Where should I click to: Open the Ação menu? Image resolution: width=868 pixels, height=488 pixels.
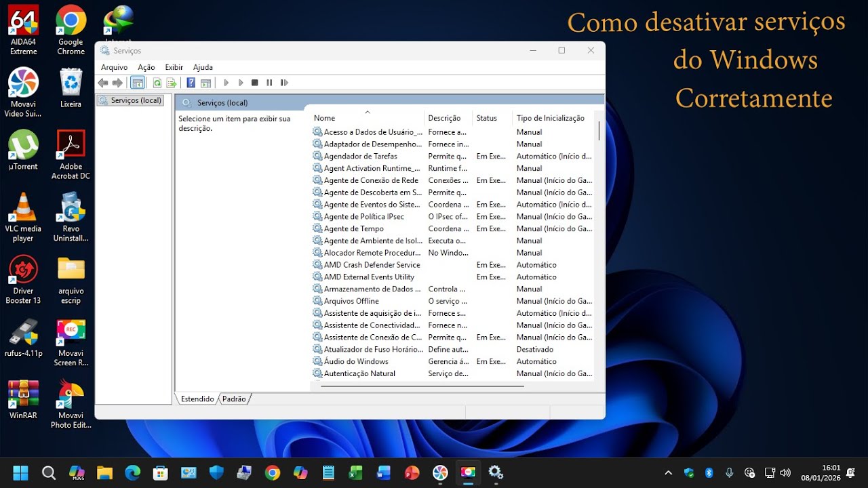pos(146,67)
